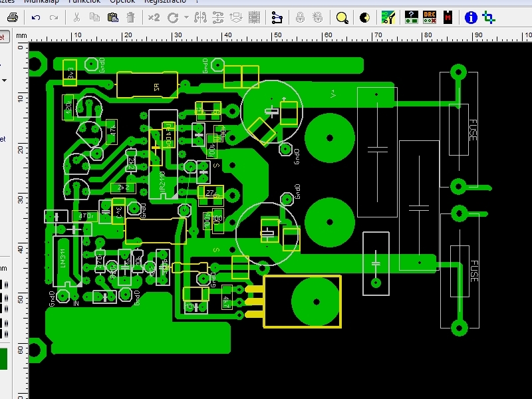The height and width of the screenshot is (399, 532).
Task: Toggle the DRC panel
Action: click(429, 17)
